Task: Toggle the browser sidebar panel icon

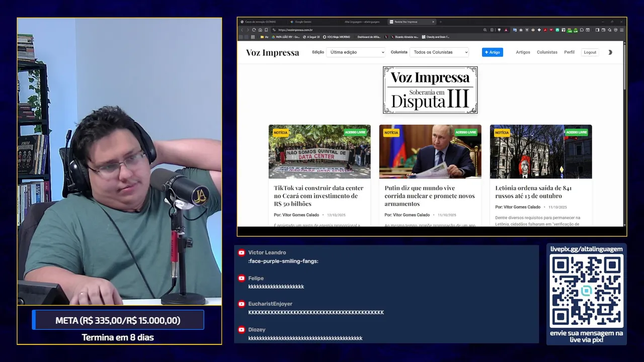Action: (x=597, y=30)
